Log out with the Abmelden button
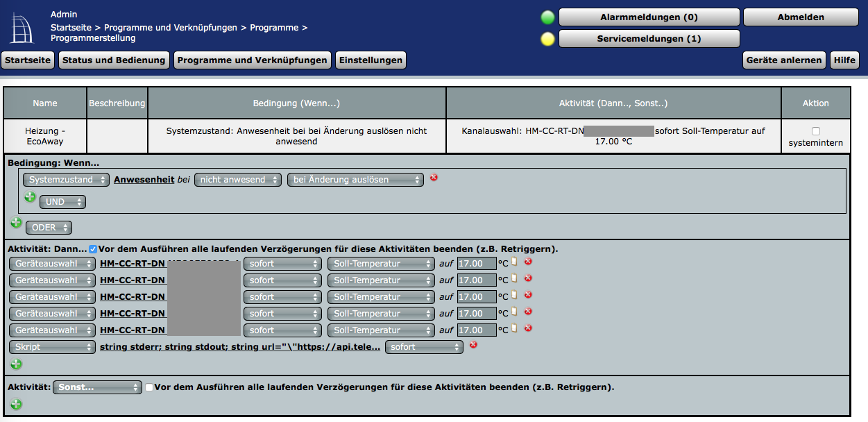The width and height of the screenshot is (868, 422). (x=801, y=17)
